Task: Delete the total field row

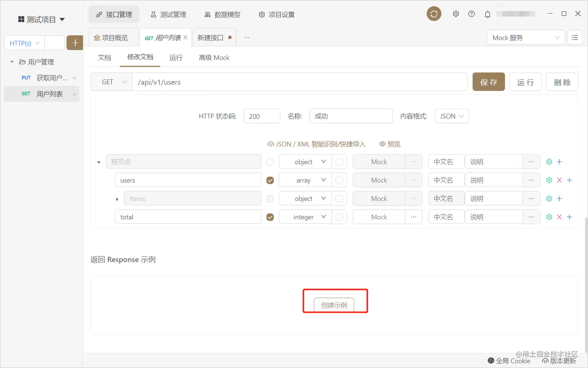Action: coord(559,217)
